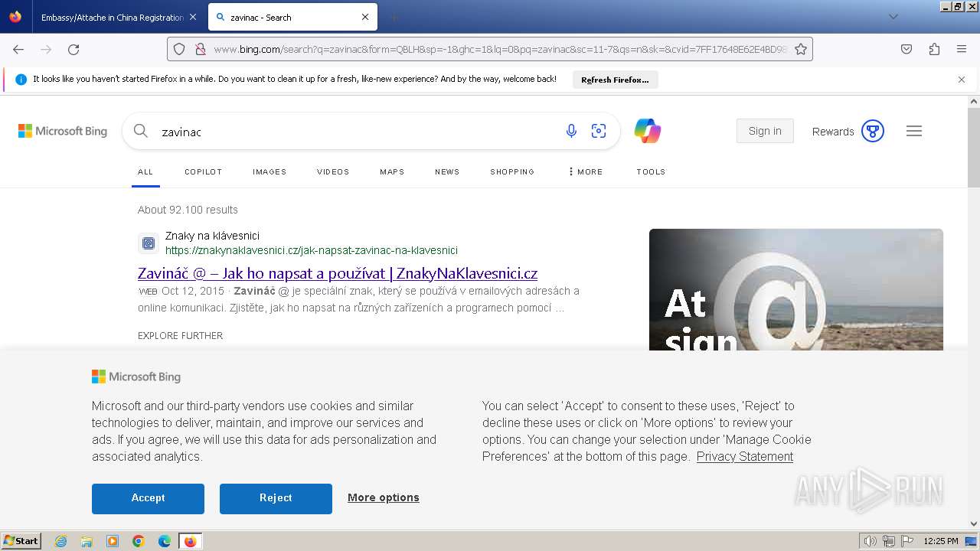The height and width of the screenshot is (551, 980).
Task: Launch Microsoft Edge from the taskbar
Action: click(x=165, y=541)
